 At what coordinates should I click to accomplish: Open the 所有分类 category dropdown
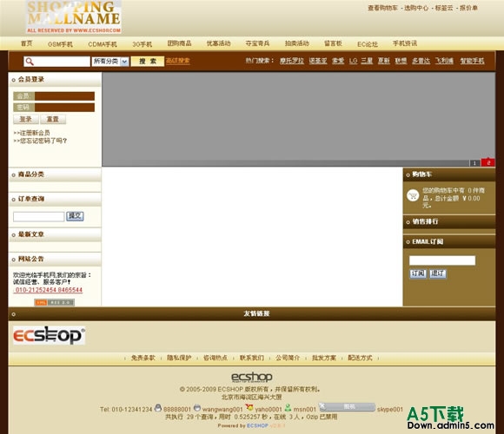[x=110, y=62]
